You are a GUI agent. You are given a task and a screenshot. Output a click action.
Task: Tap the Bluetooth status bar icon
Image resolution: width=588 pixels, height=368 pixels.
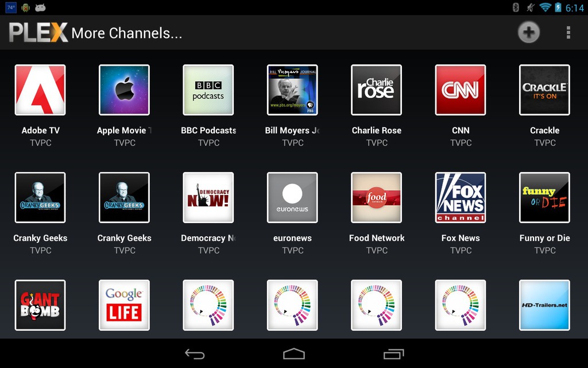516,7
